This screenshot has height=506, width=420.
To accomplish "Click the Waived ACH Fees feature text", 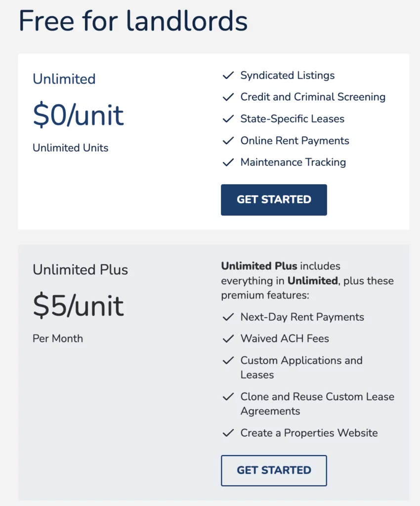I will pos(285,338).
